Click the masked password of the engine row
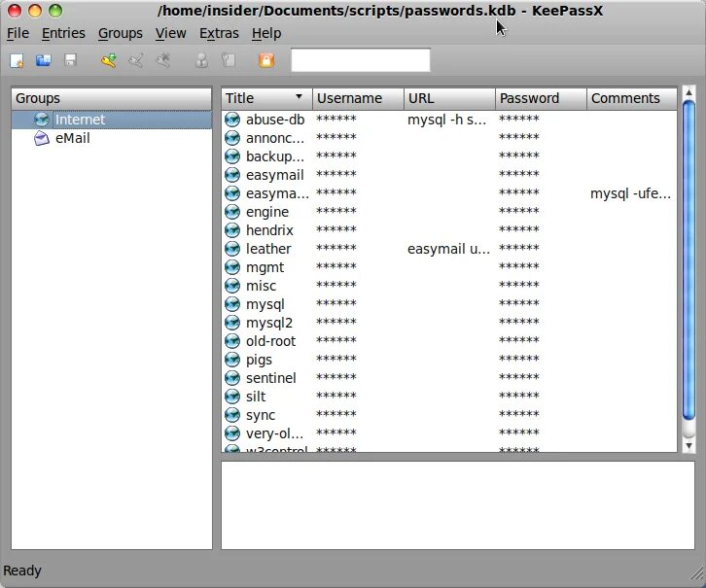 [x=518, y=211]
